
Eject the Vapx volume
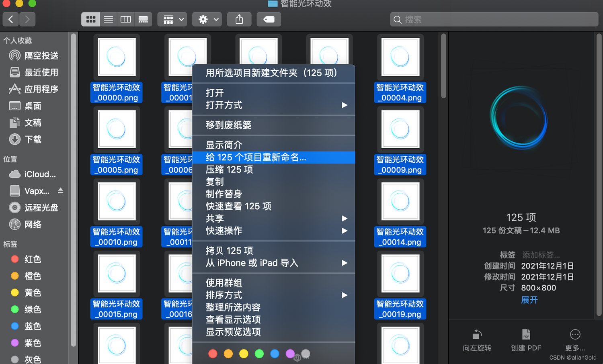coord(61,191)
